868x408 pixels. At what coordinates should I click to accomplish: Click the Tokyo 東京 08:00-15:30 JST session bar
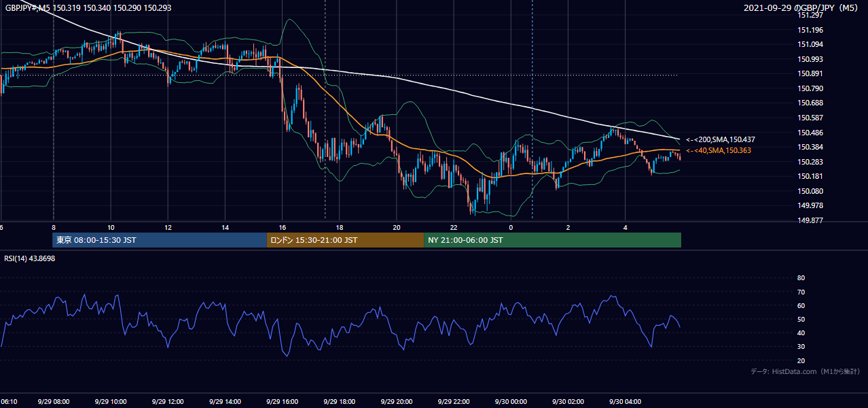pos(160,240)
